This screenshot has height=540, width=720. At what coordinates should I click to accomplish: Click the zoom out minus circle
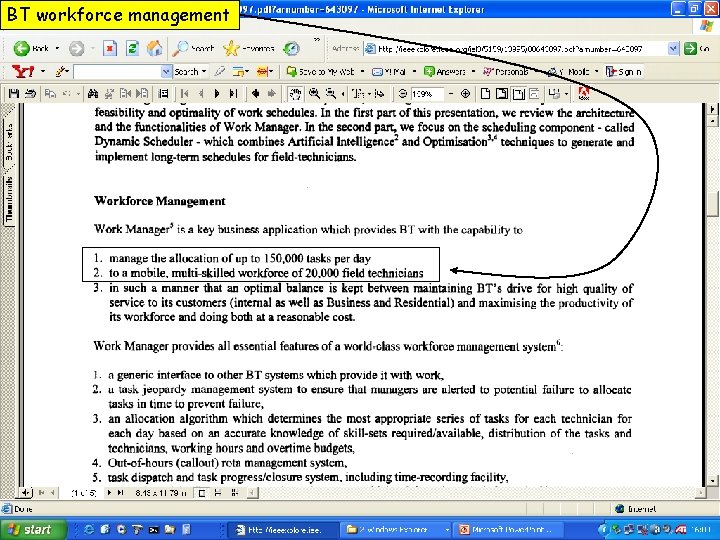pyautogui.click(x=403, y=94)
